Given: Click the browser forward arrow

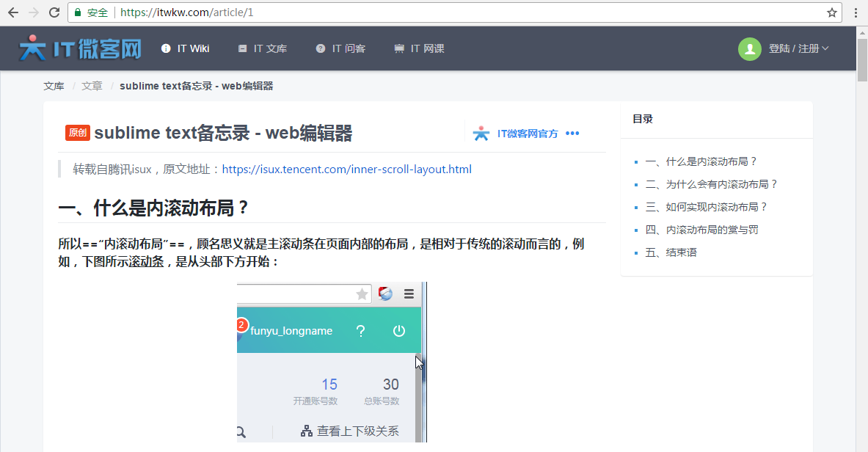Looking at the screenshot, I should (34, 12).
